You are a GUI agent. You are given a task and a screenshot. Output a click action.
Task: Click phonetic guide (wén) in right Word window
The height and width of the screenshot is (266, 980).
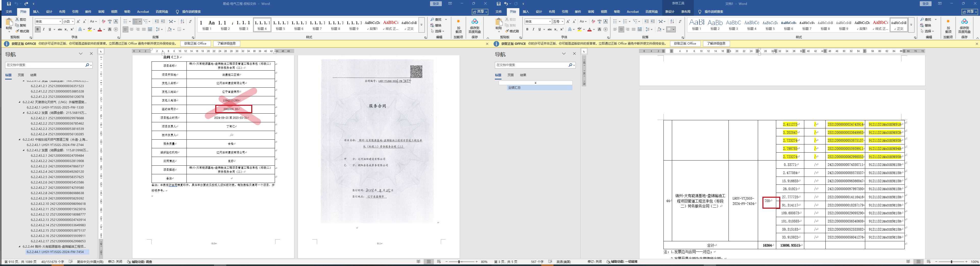coord(600,22)
